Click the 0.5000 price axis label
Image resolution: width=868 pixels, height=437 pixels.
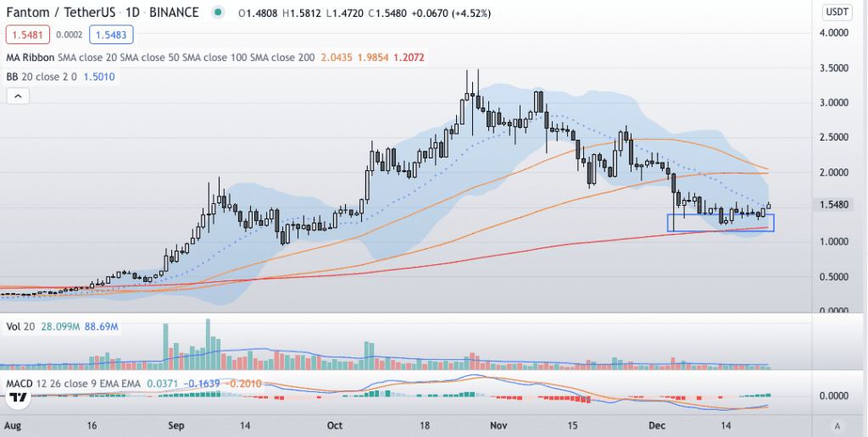coord(835,277)
